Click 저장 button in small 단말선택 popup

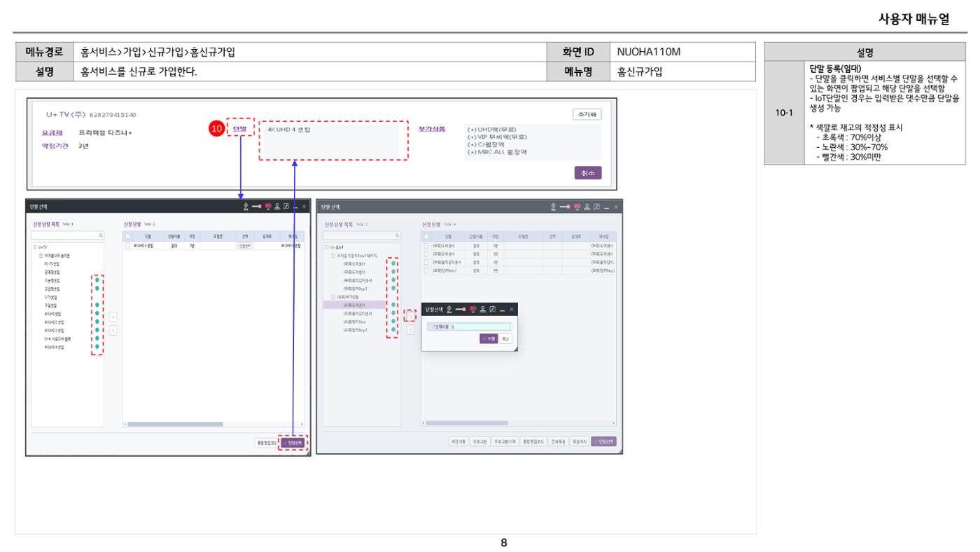tap(489, 338)
